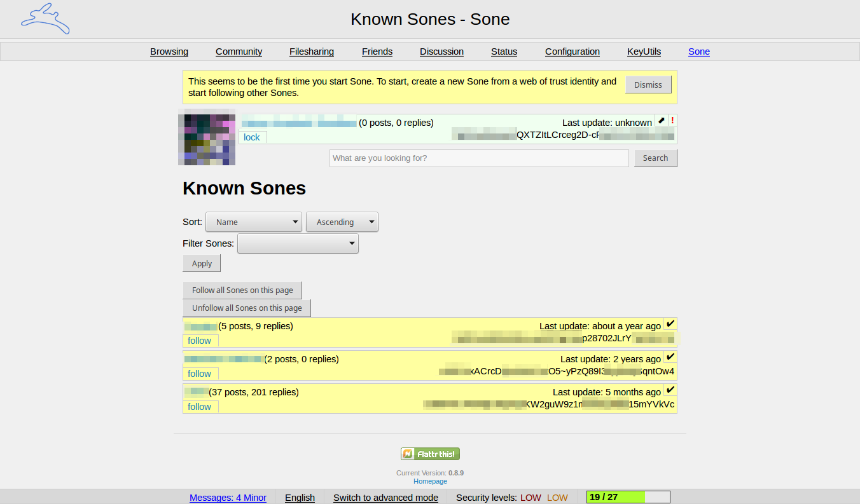Open the Ascending sort order dropdown
Image resolution: width=860 pixels, height=504 pixels.
342,222
